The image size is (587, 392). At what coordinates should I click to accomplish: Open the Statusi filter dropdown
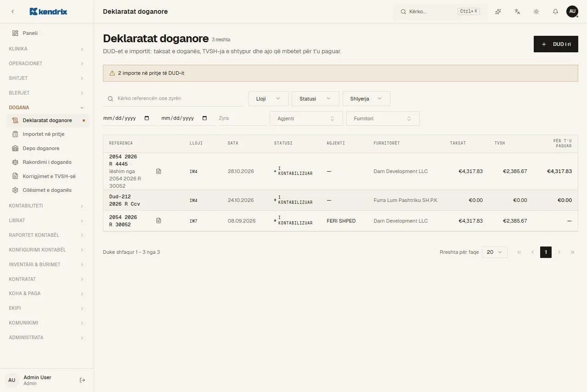click(x=316, y=99)
